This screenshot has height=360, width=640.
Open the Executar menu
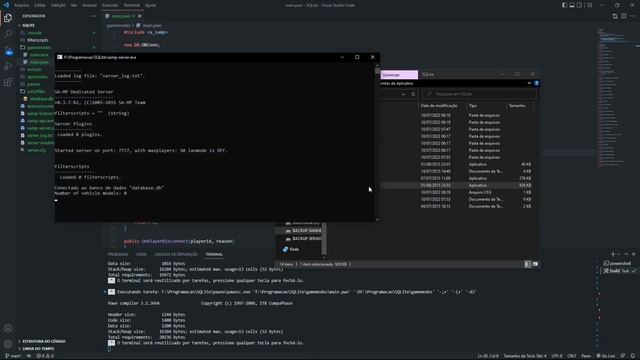(x=110, y=5)
